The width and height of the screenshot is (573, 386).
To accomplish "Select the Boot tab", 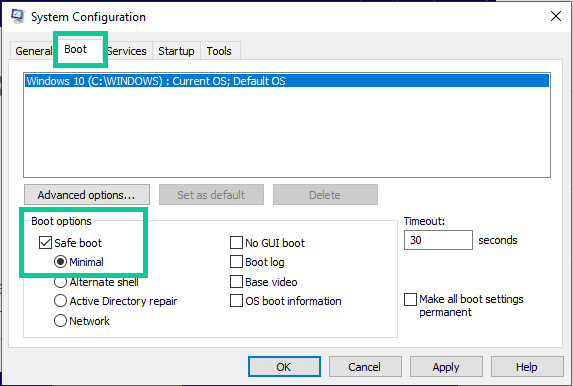I will [x=76, y=49].
